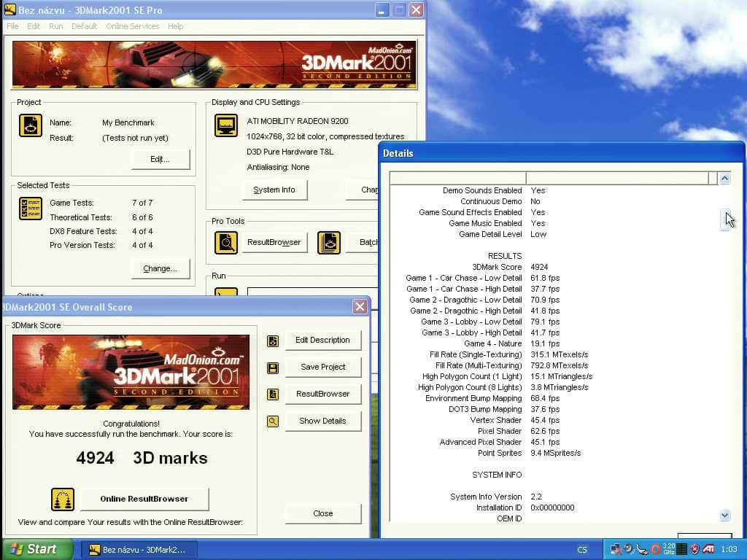Viewport: 747px width, 560px height.
Task: Click the 'ATI MOBILITY RADEON 9200' text
Action: click(x=298, y=122)
